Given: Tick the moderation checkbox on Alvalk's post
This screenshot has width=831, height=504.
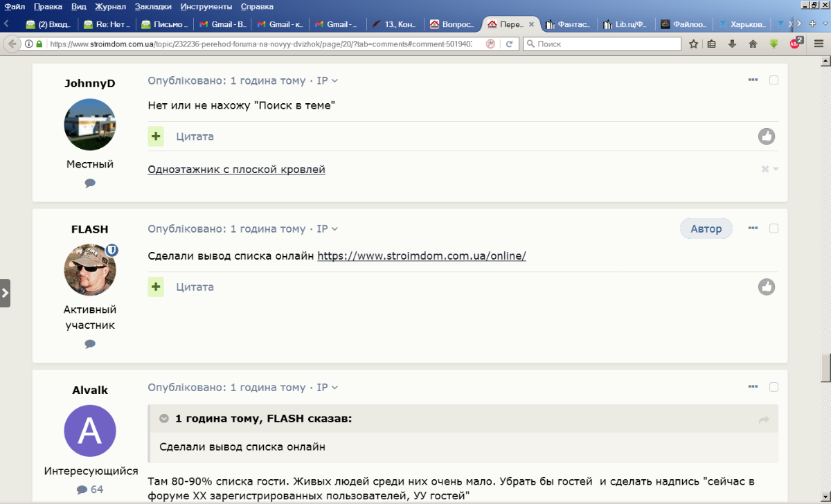Looking at the screenshot, I should 774,387.
